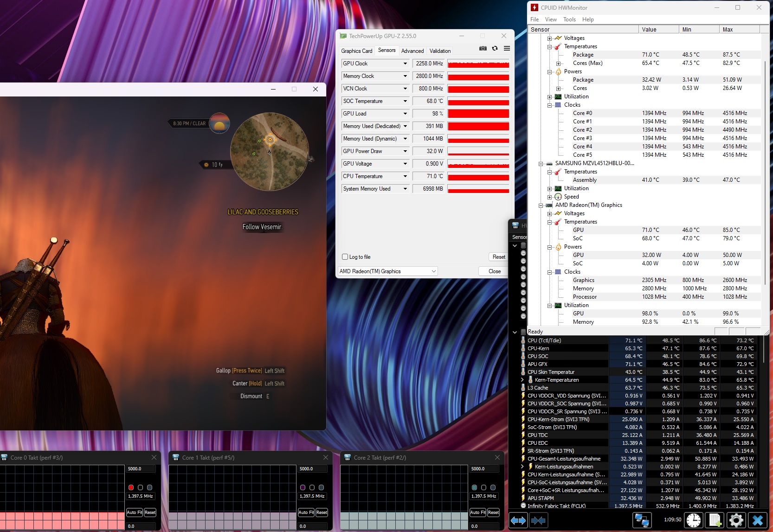Select middle empty dot in Core 0 Takt graph

[140, 487]
